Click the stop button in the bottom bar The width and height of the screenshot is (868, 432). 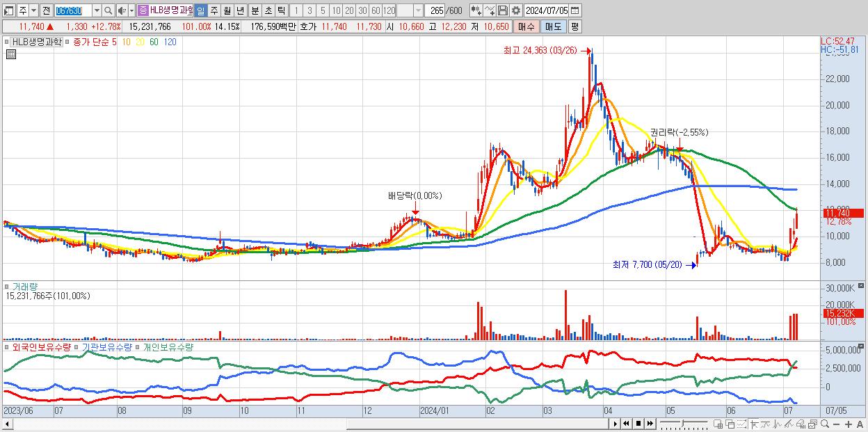click(638, 424)
